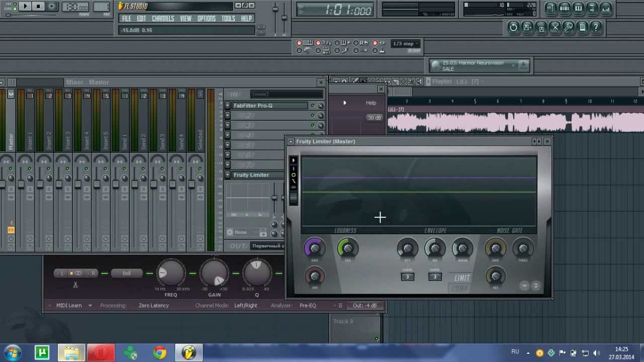The height and width of the screenshot is (362, 644).
Task: Open the TOOLS menu
Action: [x=228, y=19]
